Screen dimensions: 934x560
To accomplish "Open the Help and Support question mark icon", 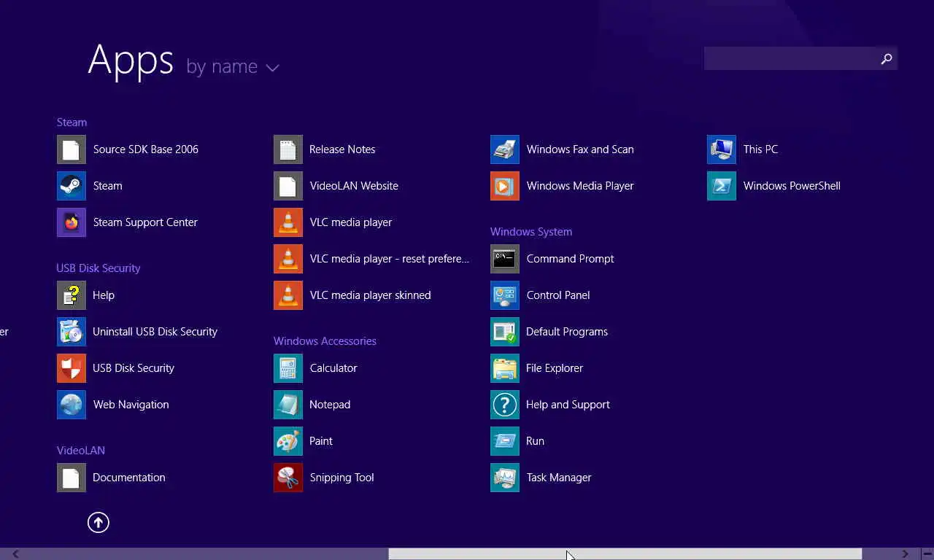I will pyautogui.click(x=505, y=405).
